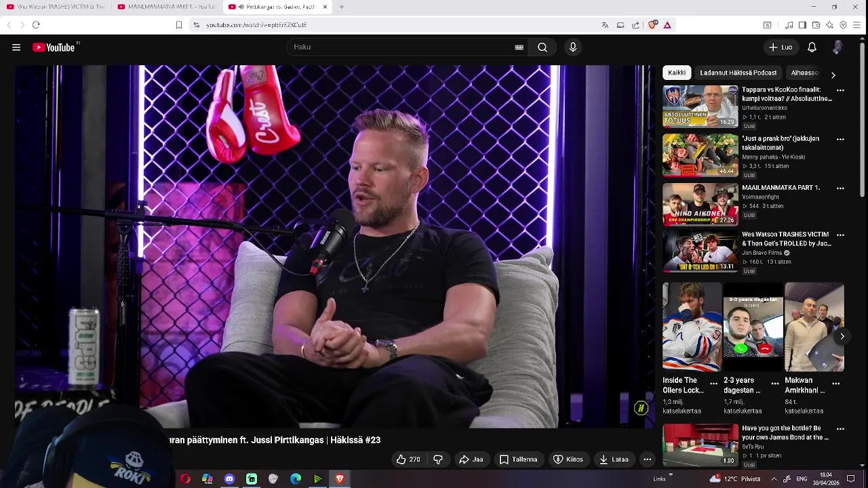Click the browser address bar URL
868x488 pixels.
(256, 25)
